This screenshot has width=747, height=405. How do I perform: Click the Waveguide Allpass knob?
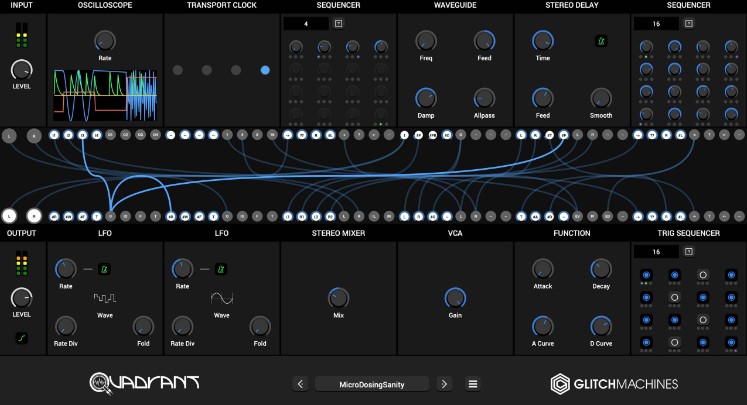point(484,98)
